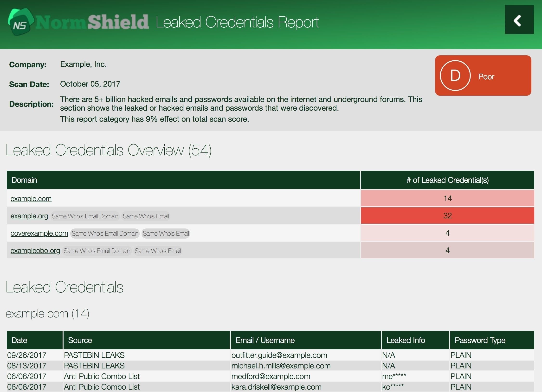
Task: Open the example.org domain link
Action: [x=29, y=216]
